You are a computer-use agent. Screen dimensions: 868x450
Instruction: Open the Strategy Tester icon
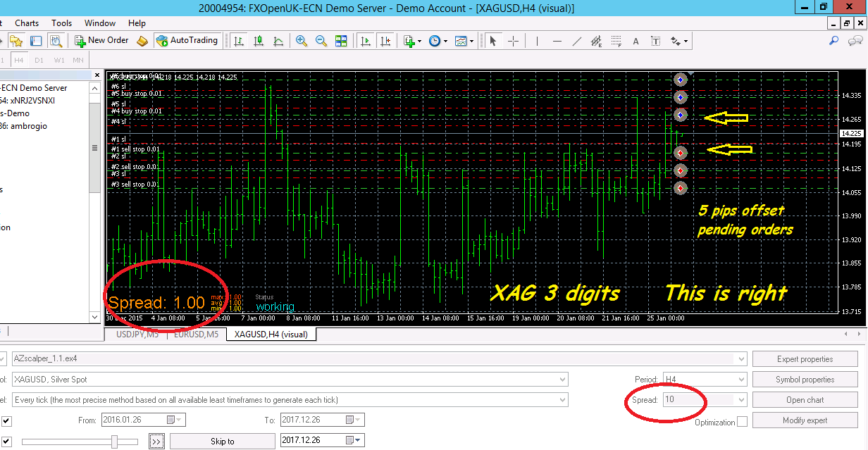(x=56, y=41)
